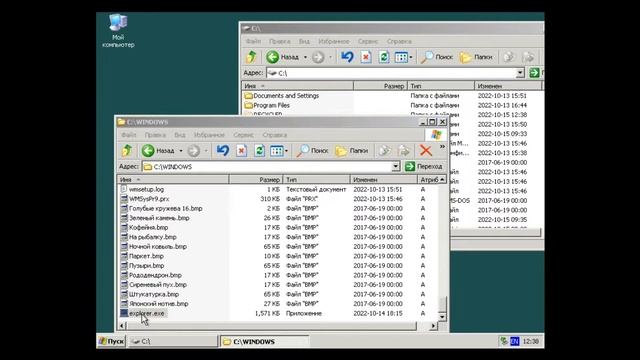Click horizontal scrollbar right arrow in C:\WINDOWS
The image size is (640, 360).
pyautogui.click(x=433, y=326)
